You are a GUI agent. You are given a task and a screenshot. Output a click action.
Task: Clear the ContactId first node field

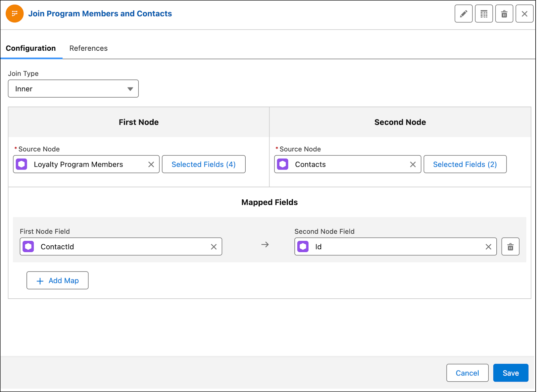point(214,246)
